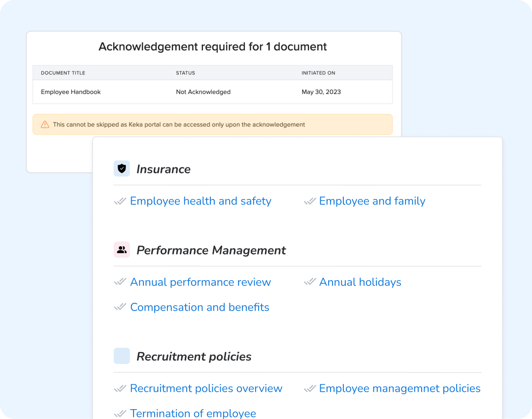This screenshot has width=532, height=419.
Task: Click double-check icon beside Employee health and safety
Action: click(120, 201)
